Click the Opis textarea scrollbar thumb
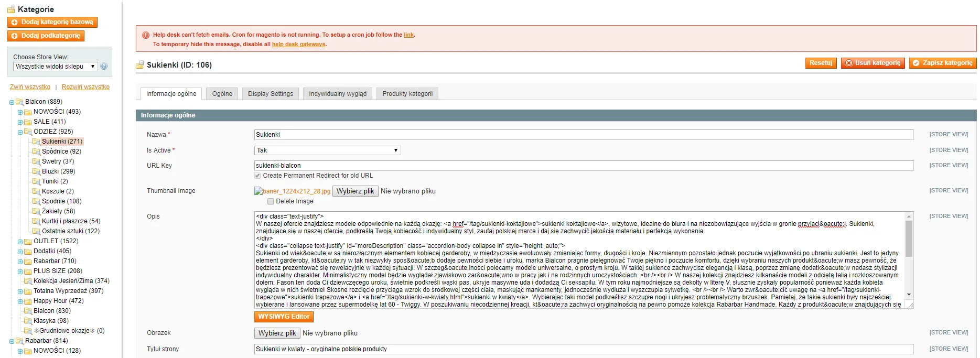980x358 pixels. tap(909, 238)
